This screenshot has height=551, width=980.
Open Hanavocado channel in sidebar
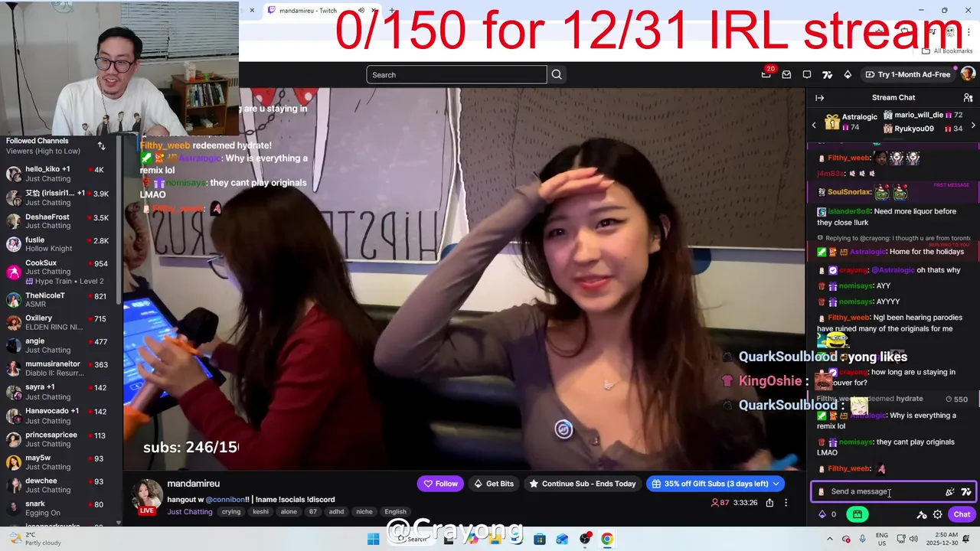[x=61, y=416]
